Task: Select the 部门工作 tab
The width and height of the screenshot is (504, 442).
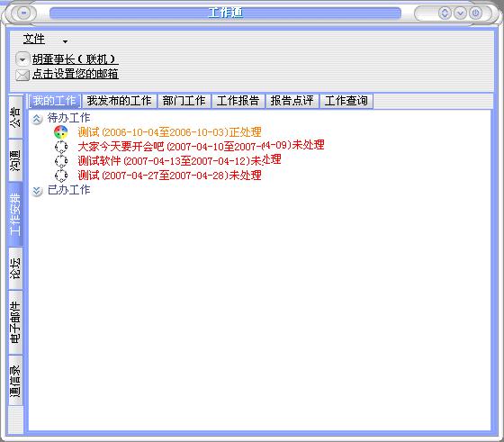Action: pos(184,101)
